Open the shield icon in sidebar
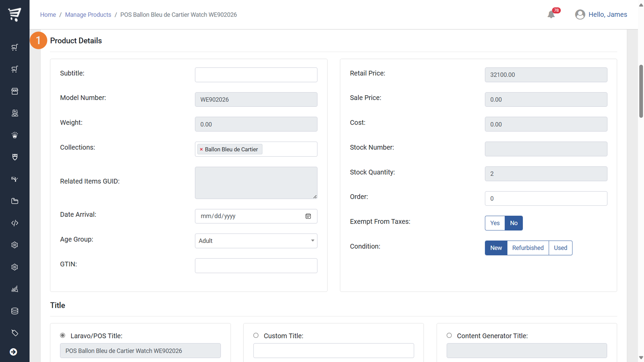The width and height of the screenshot is (644, 362). pos(15,157)
